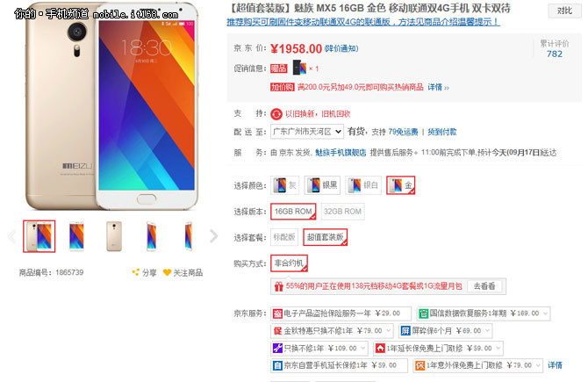Viewport: 588px width, 382px height.
Task: Open the 魅族手机旗舰店 store link
Action: 341,153
